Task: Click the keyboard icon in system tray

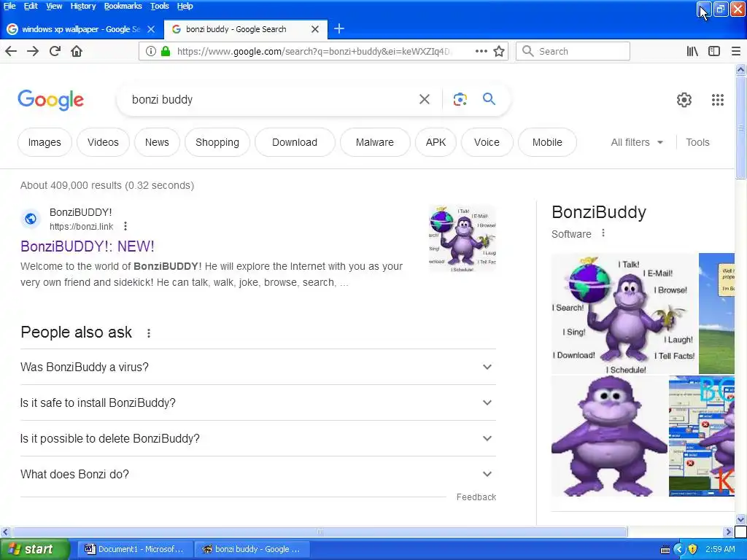Action: [x=665, y=550]
